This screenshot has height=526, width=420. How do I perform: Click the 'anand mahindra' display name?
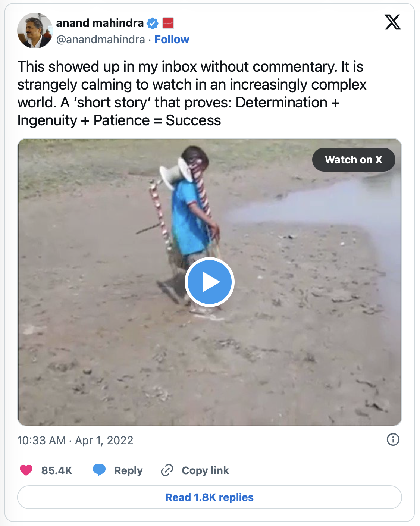click(x=100, y=23)
